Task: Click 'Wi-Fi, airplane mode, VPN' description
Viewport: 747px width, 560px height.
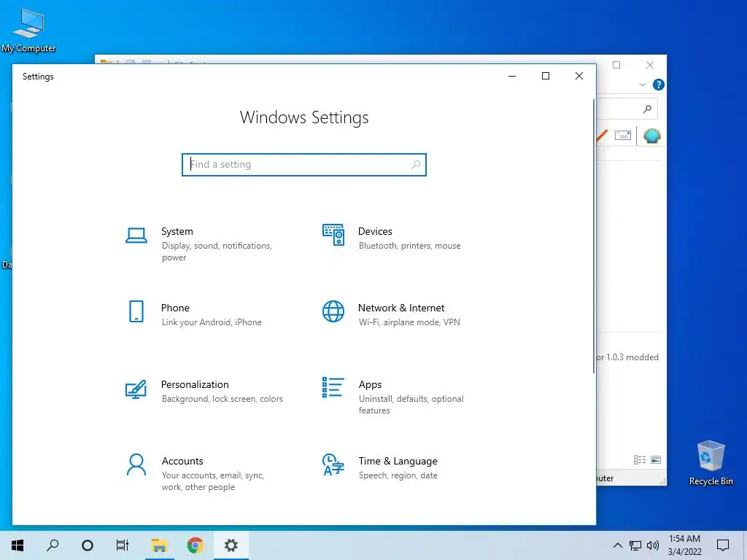Action: point(409,322)
